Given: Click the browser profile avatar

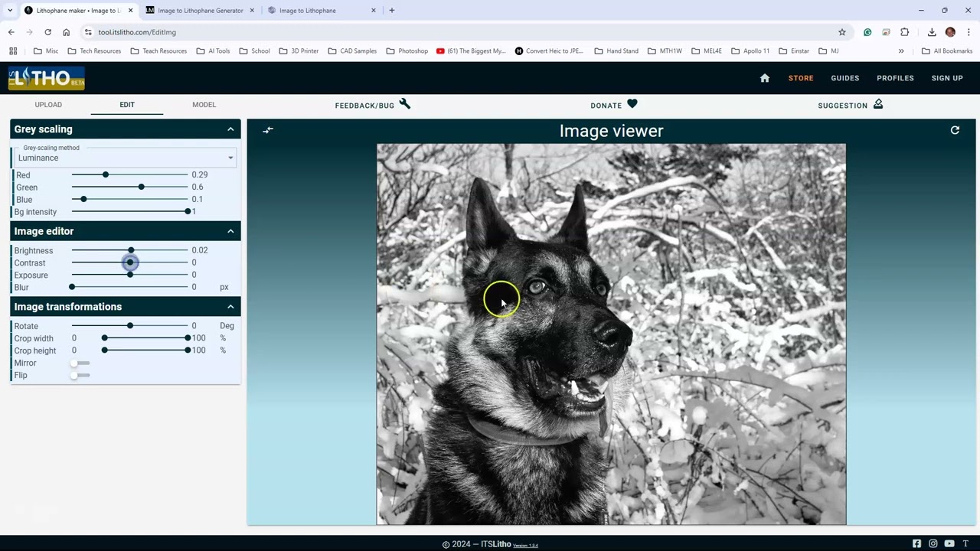Looking at the screenshot, I should 950,32.
